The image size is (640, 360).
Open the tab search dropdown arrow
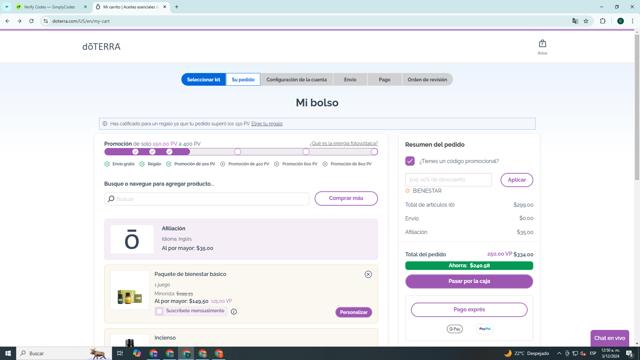[7, 7]
